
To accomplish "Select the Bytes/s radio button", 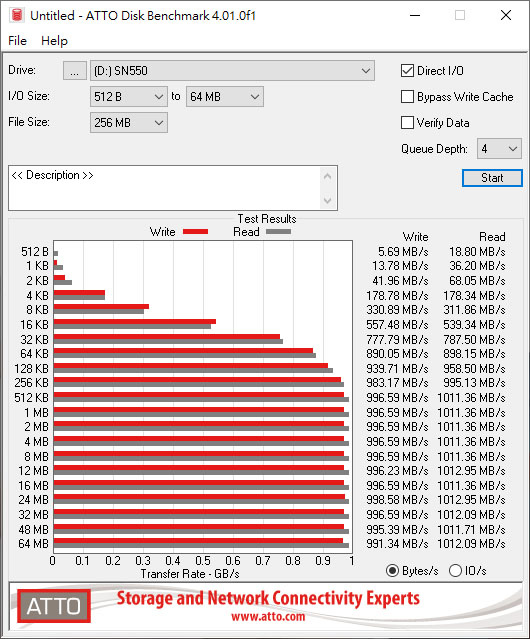I will (392, 571).
